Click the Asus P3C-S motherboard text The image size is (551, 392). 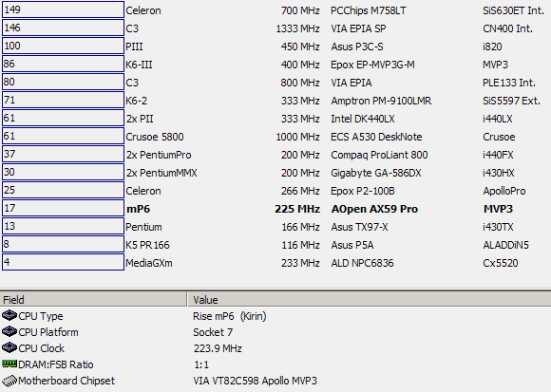click(357, 47)
